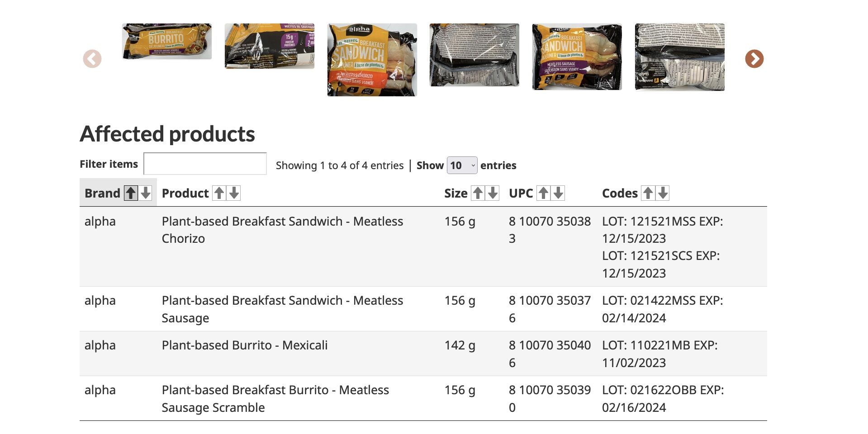Open the burrito protein label thumbnail
The image size is (868, 434).
coord(270,46)
